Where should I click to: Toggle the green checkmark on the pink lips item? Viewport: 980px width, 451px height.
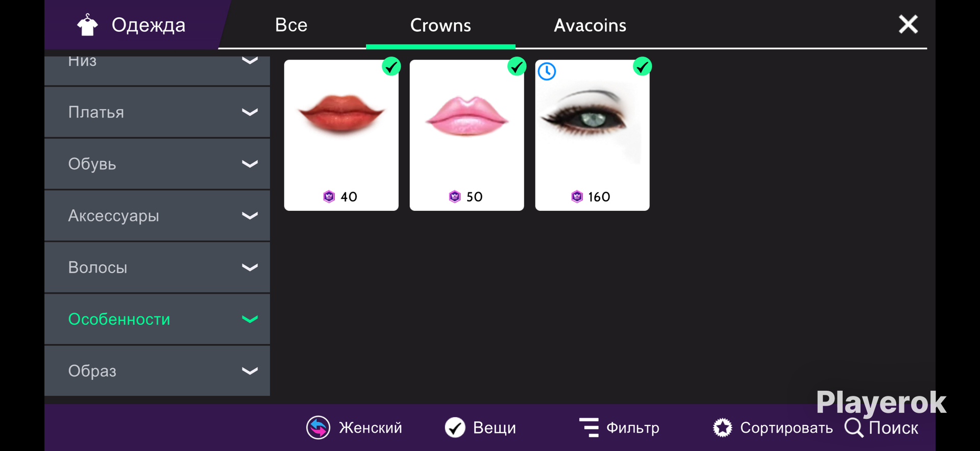pyautogui.click(x=517, y=66)
